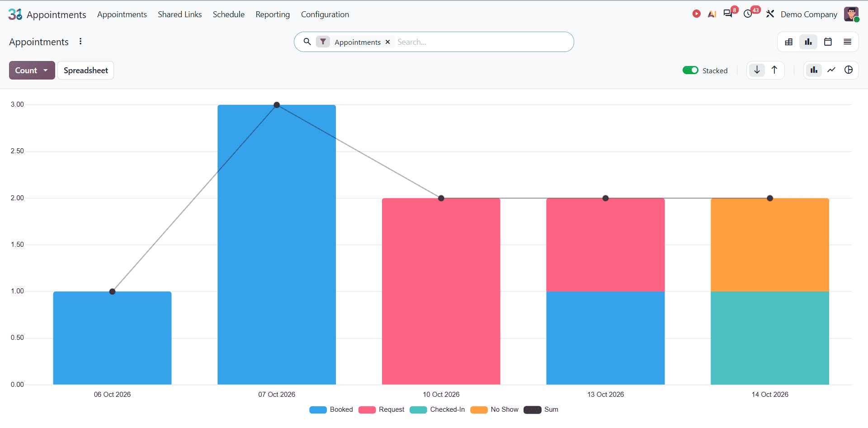The image size is (868, 428).
Task: Select line chart mode
Action: pos(831,70)
